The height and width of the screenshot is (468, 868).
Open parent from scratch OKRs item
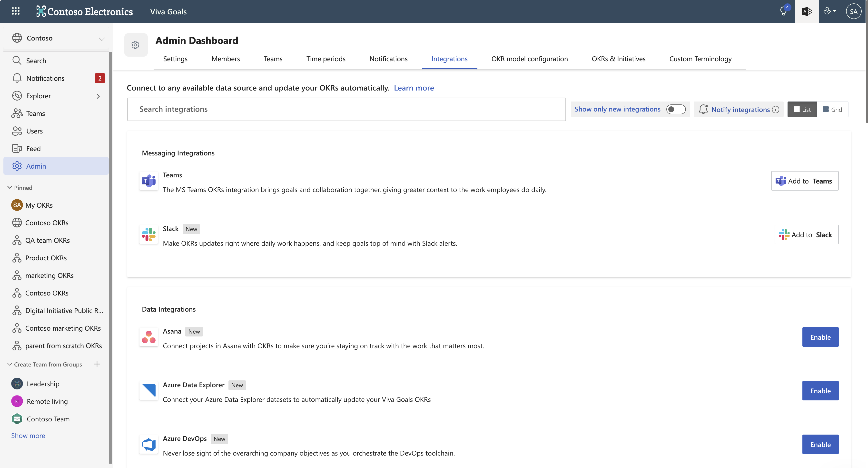click(x=56, y=346)
